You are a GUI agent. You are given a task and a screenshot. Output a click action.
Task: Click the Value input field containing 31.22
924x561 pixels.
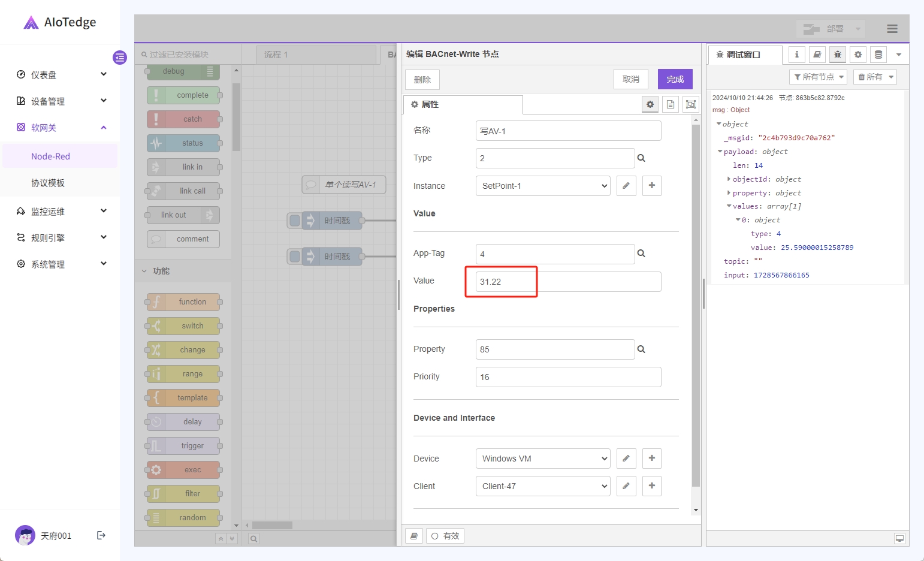pyautogui.click(x=568, y=282)
